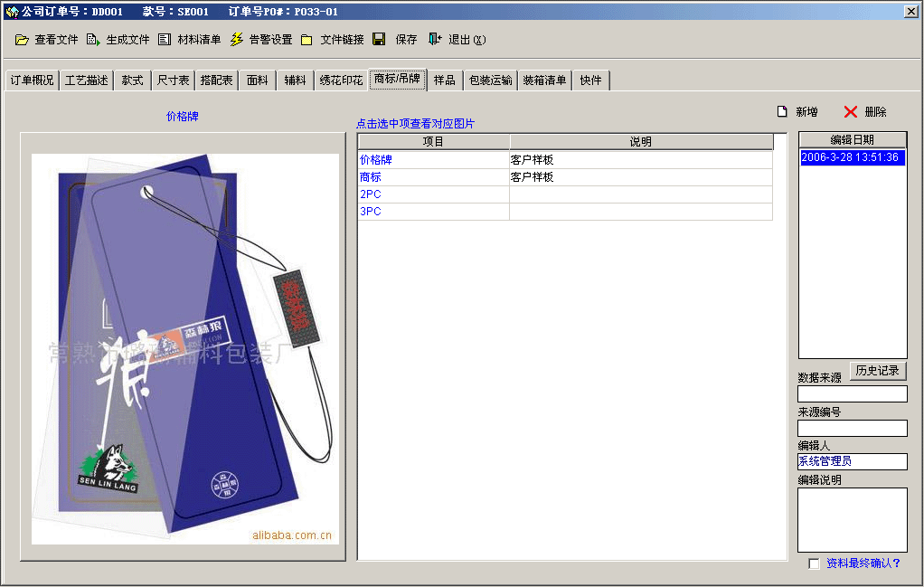
Task: Go to the 尺寸表 tab
Action: tap(174, 80)
